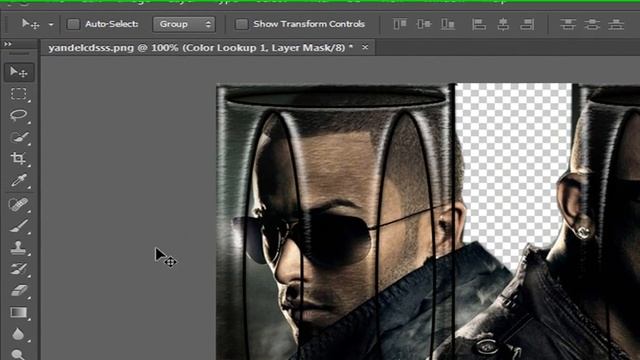
Task: Select the Gradient tool
Action: (x=19, y=313)
